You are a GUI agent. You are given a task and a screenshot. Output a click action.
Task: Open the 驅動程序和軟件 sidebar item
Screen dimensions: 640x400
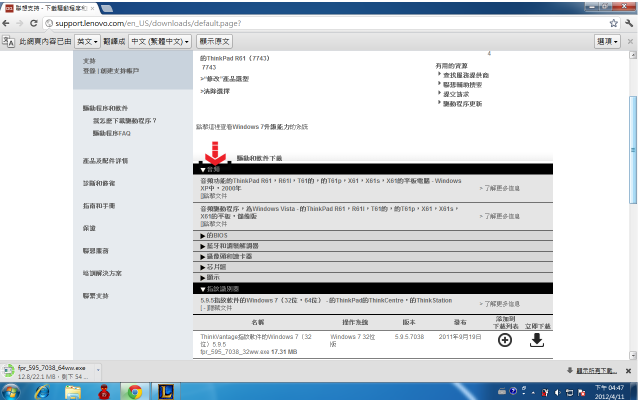tap(105, 108)
